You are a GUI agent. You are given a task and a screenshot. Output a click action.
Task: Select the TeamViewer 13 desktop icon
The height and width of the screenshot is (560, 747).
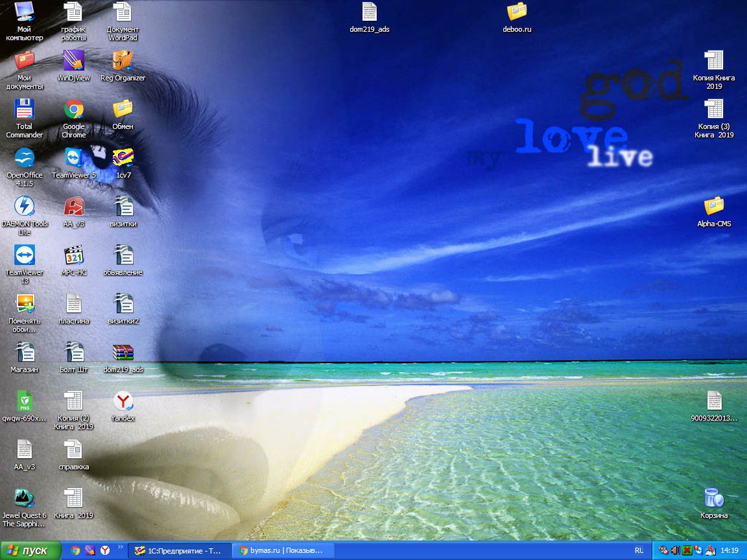[25, 255]
